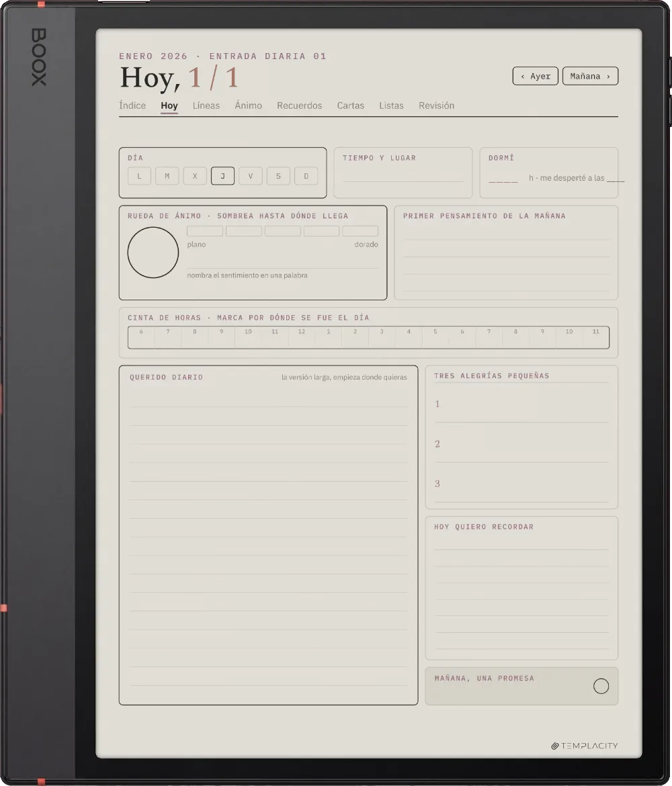Go to previous day with Ayer button
The width and height of the screenshot is (672, 786).
click(x=535, y=76)
